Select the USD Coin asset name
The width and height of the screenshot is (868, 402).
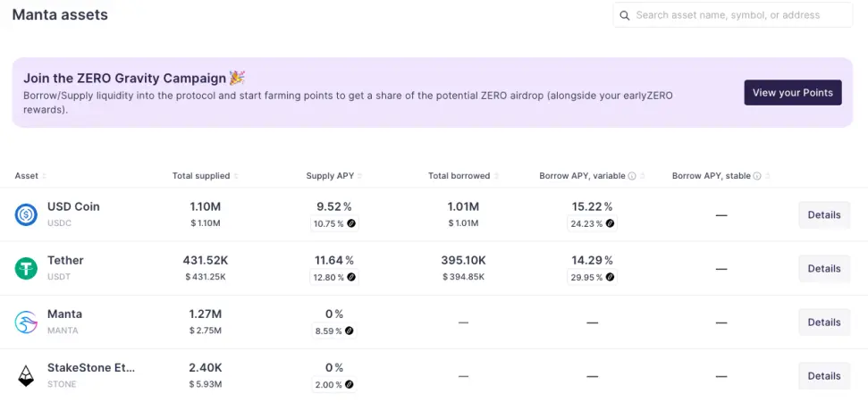pyautogui.click(x=73, y=206)
